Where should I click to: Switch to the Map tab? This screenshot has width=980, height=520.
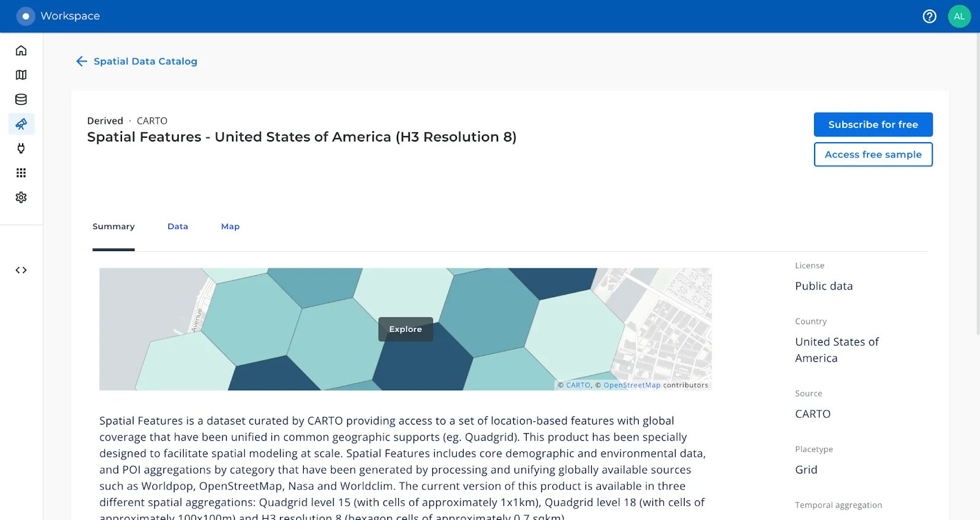230,227
